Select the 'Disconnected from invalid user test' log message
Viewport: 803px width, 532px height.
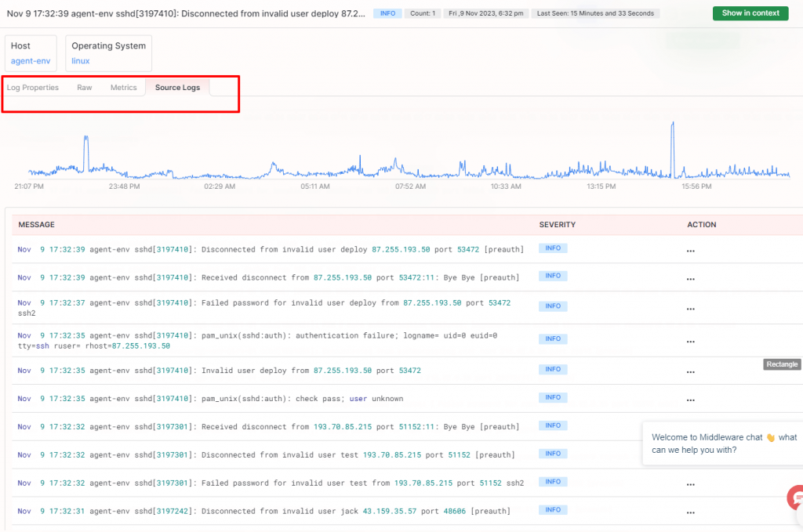point(267,454)
